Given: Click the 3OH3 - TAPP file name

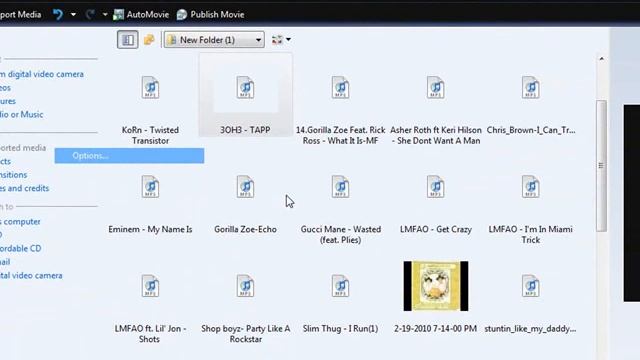Looking at the screenshot, I should [245, 130].
